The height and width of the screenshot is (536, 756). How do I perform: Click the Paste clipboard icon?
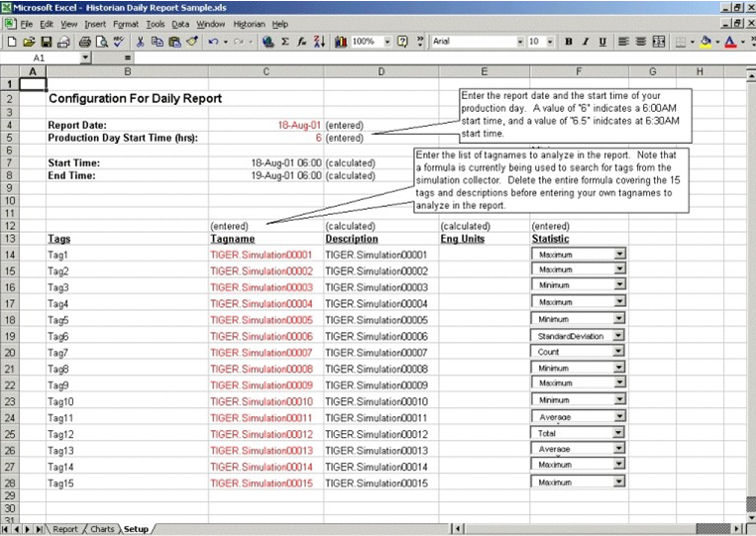(174, 42)
